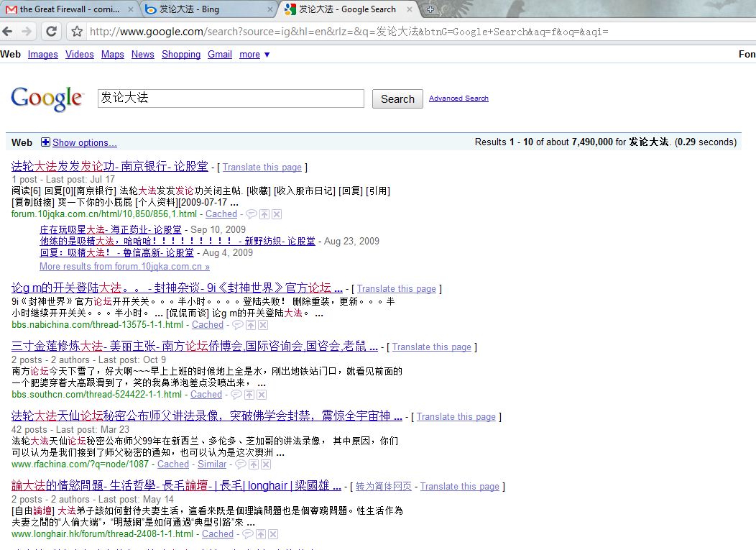Open the 'more' dropdown in Google navigation

pos(254,55)
